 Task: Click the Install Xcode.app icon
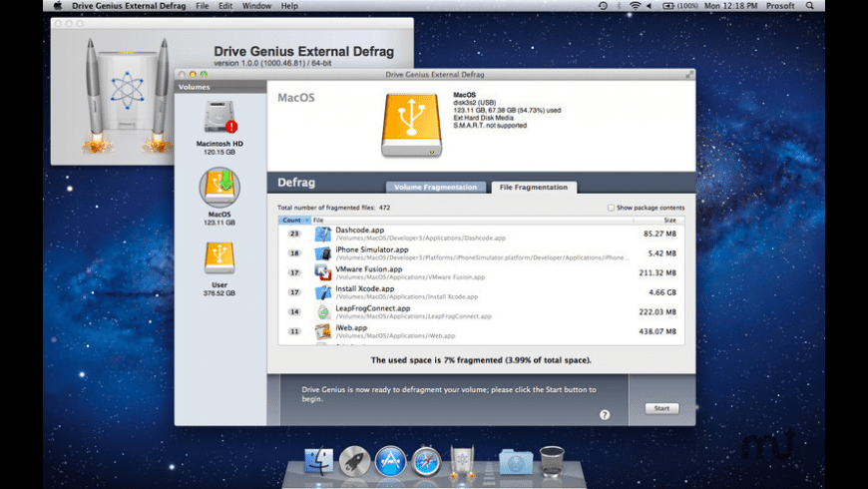(x=323, y=292)
